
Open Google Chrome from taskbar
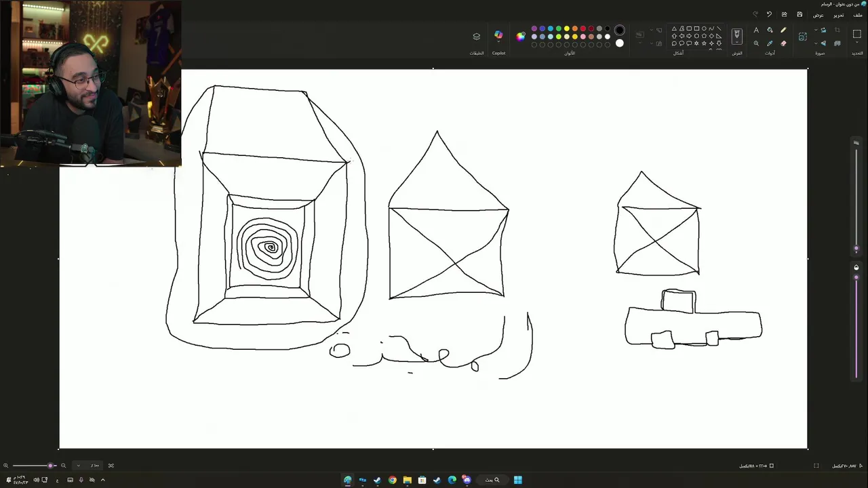tap(393, 480)
